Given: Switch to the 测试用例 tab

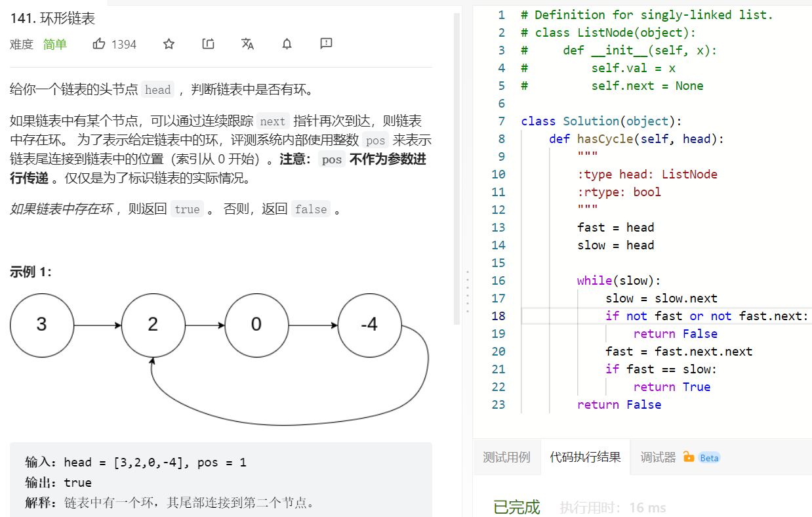Looking at the screenshot, I should click(506, 457).
